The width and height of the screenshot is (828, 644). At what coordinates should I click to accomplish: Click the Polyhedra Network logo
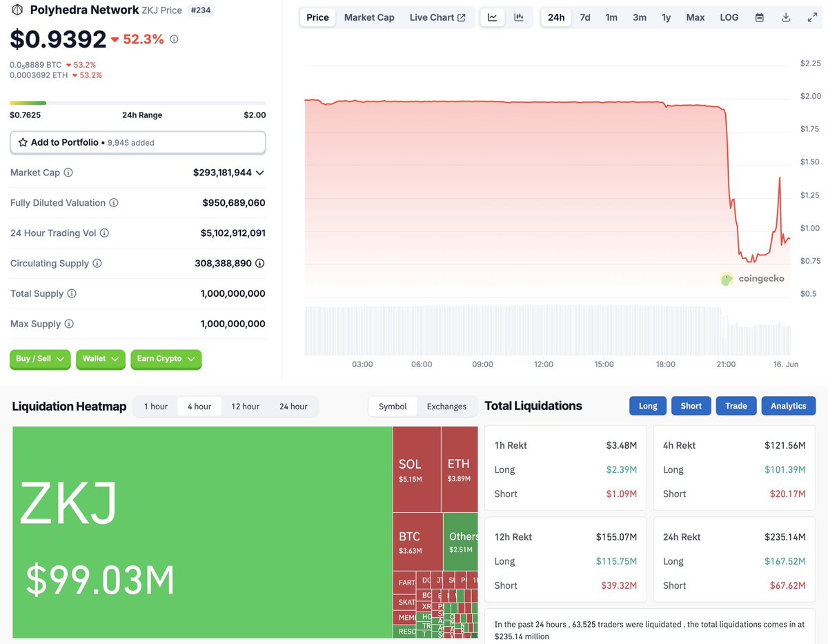pos(16,10)
